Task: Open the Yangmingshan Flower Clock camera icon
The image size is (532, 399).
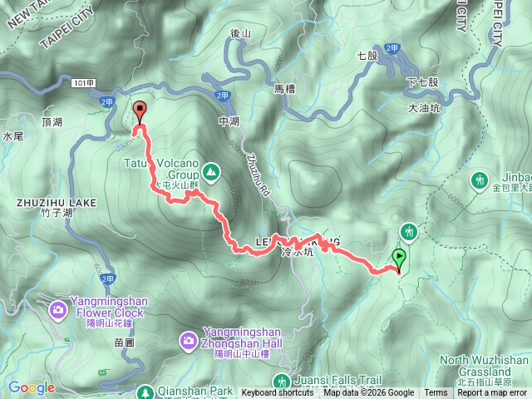Action: click(57, 310)
